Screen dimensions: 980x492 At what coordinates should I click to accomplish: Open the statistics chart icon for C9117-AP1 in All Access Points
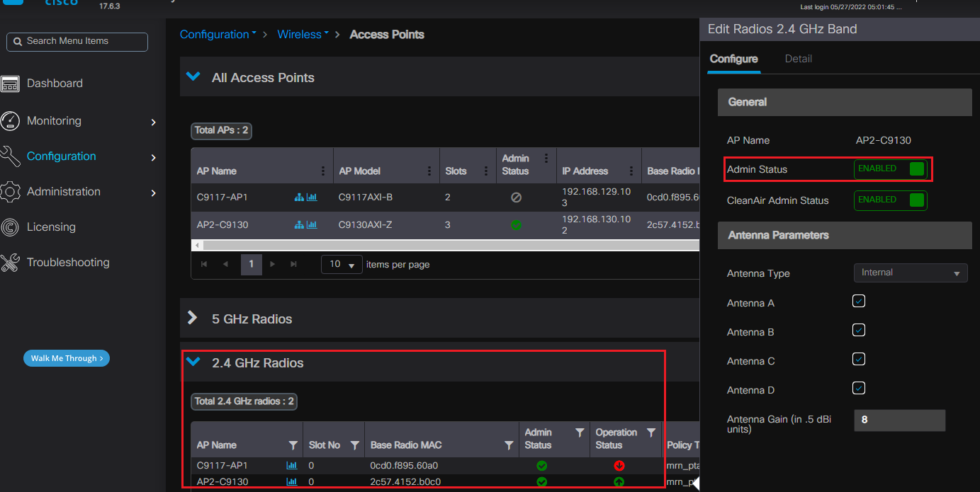click(x=312, y=198)
